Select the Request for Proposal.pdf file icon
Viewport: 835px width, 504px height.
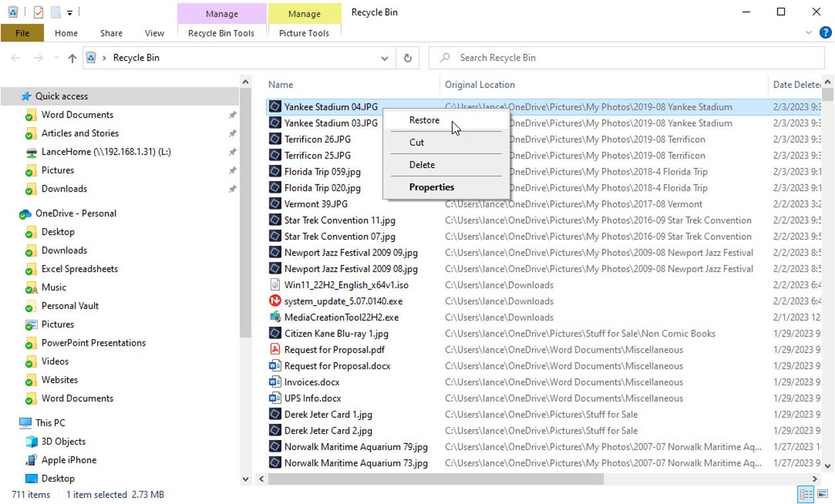(x=275, y=349)
